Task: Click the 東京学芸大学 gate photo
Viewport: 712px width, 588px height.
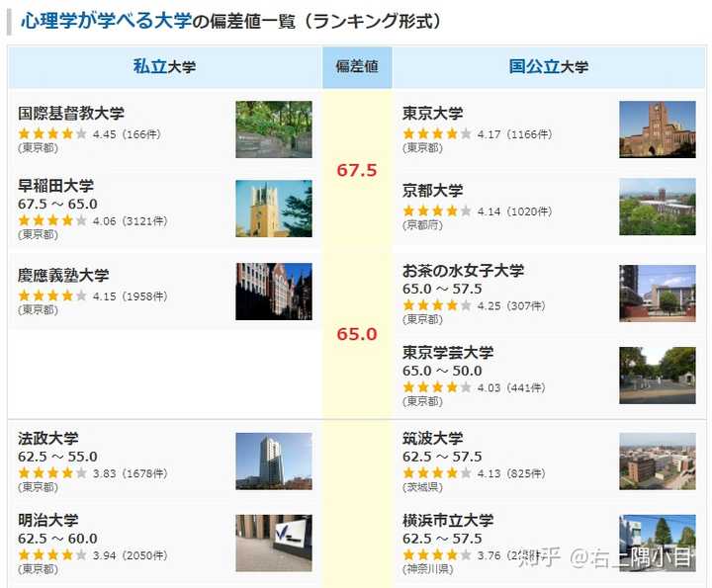Action: (658, 376)
